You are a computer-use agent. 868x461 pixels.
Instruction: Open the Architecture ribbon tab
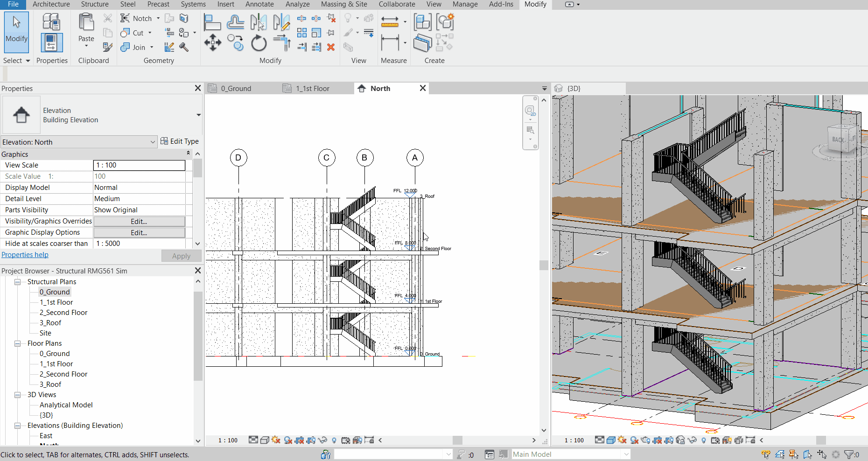(51, 4)
